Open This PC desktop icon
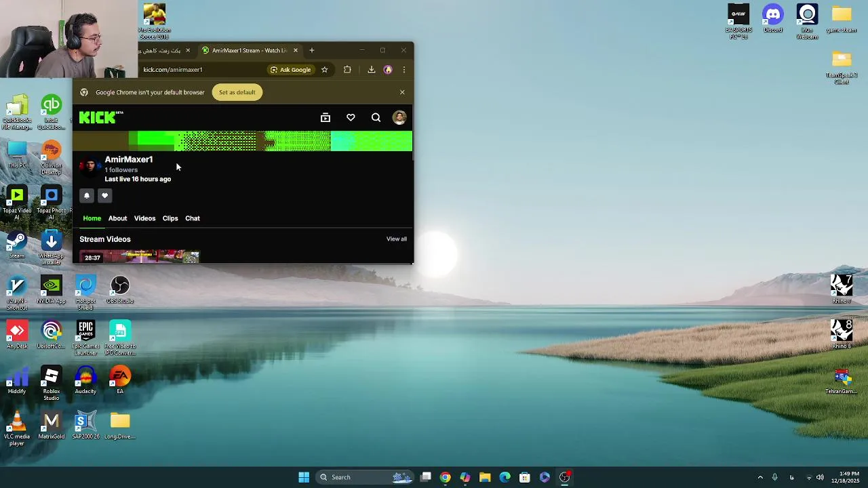The image size is (868, 488). coord(17,155)
